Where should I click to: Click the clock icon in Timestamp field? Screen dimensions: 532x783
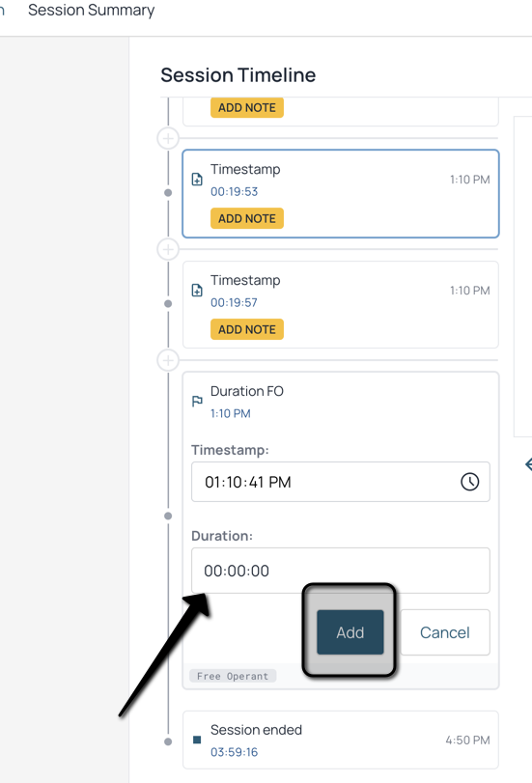tap(469, 482)
